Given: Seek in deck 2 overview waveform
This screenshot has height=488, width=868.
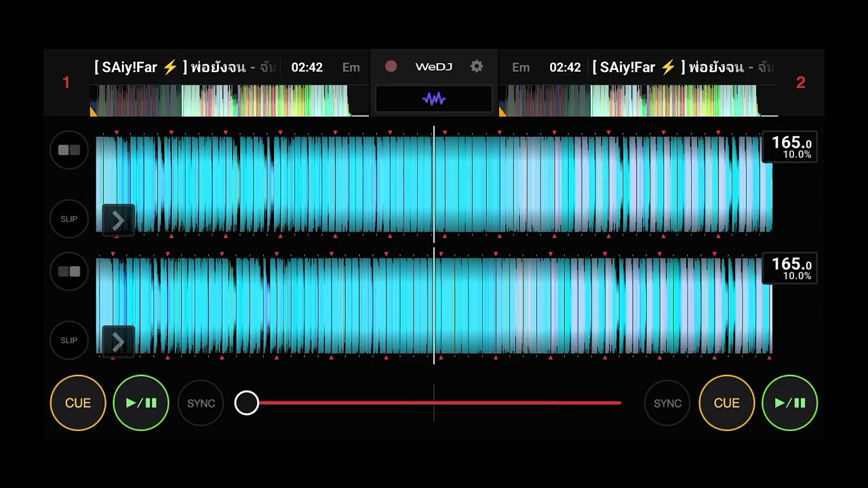Looking at the screenshot, I should click(x=639, y=100).
